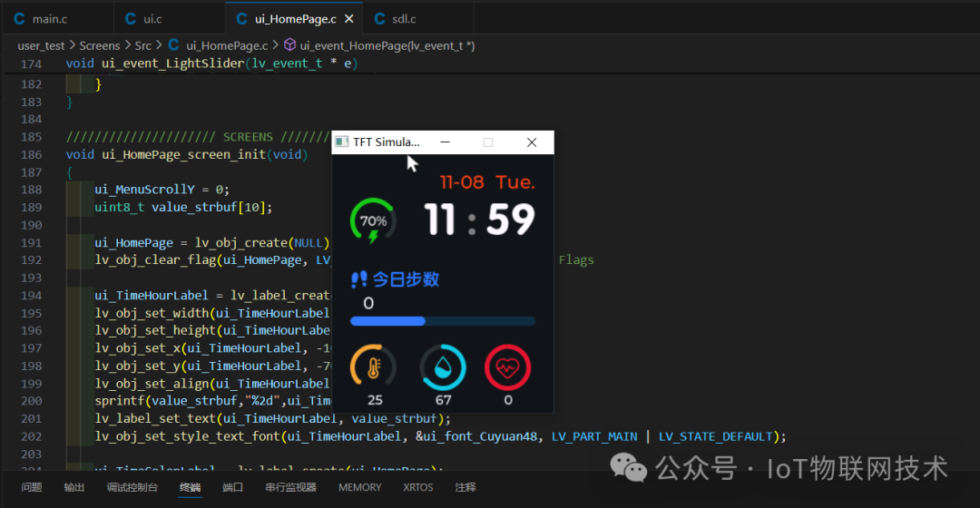Click Src in the breadcrumb path
Screen dimensions: 980x508
(143, 45)
